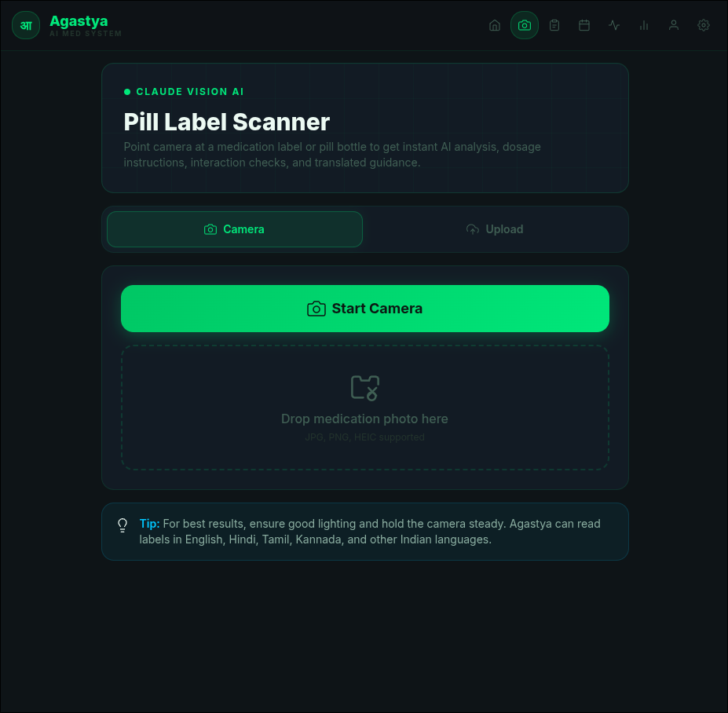This screenshot has width=728, height=713.
Task: Click the cloud upload icon on Upload tab
Action: [x=473, y=229]
